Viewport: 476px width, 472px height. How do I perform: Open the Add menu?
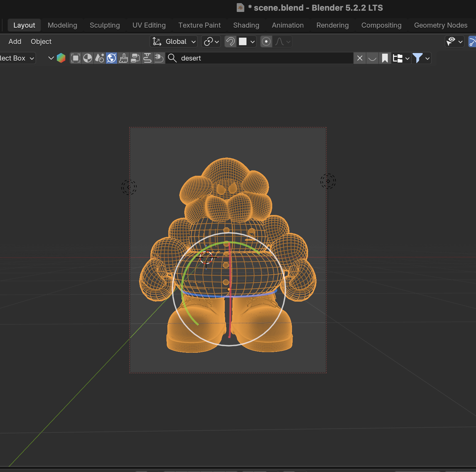pyautogui.click(x=15, y=41)
